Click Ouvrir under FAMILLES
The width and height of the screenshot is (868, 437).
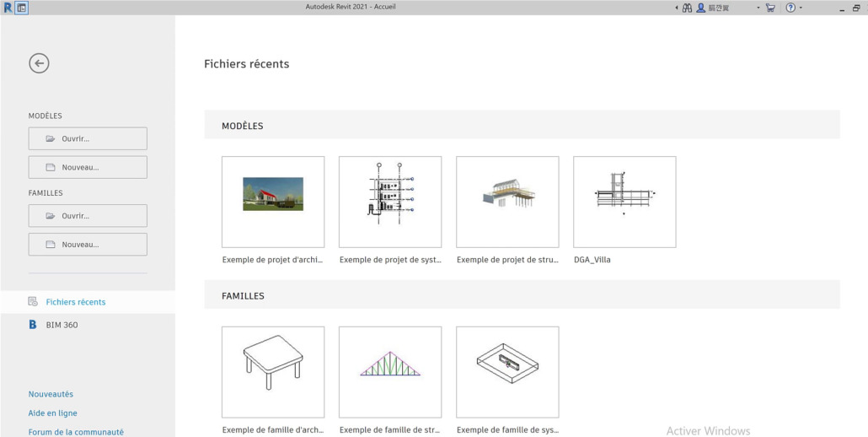click(88, 215)
